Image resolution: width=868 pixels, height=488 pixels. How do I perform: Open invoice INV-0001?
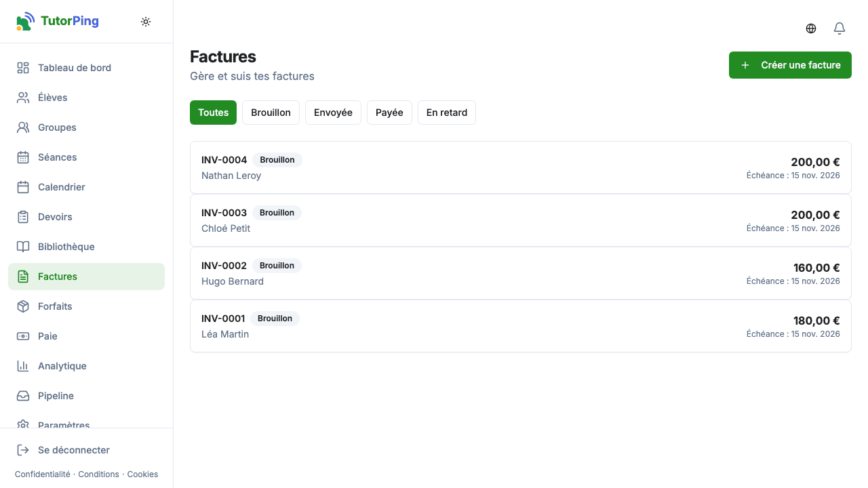521,326
